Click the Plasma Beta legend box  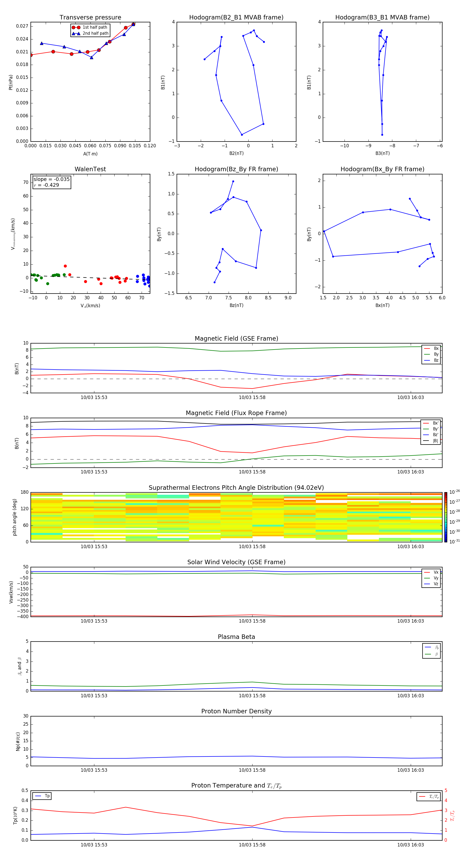(x=431, y=651)
